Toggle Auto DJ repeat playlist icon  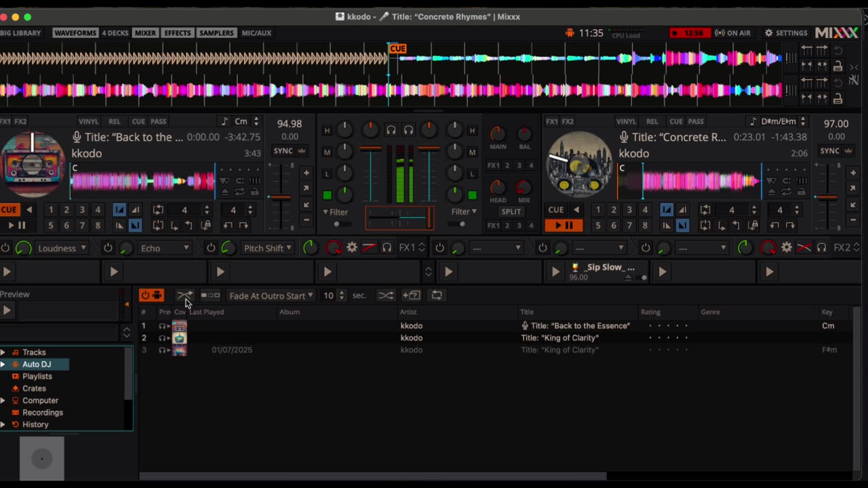[437, 296]
